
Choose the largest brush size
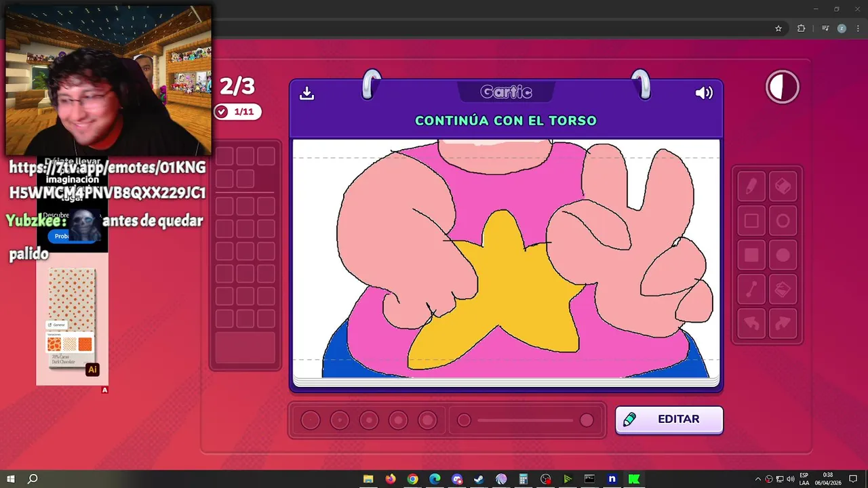click(x=427, y=420)
